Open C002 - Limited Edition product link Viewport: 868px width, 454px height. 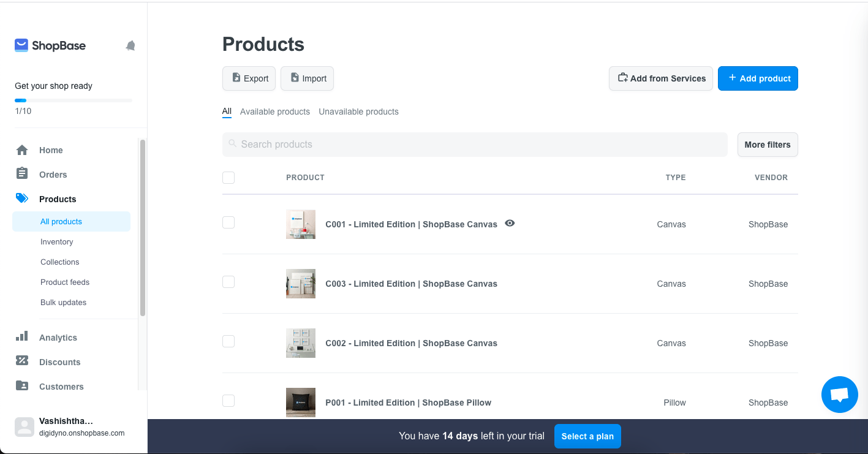coord(411,343)
